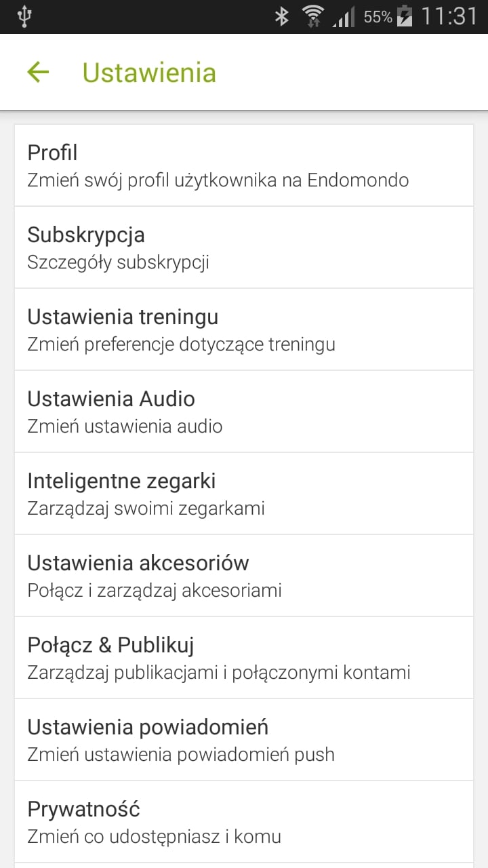Tap 'Zarządzaj publikacjami i połączonymi kontami' text
The width and height of the screenshot is (488, 868).
click(219, 673)
